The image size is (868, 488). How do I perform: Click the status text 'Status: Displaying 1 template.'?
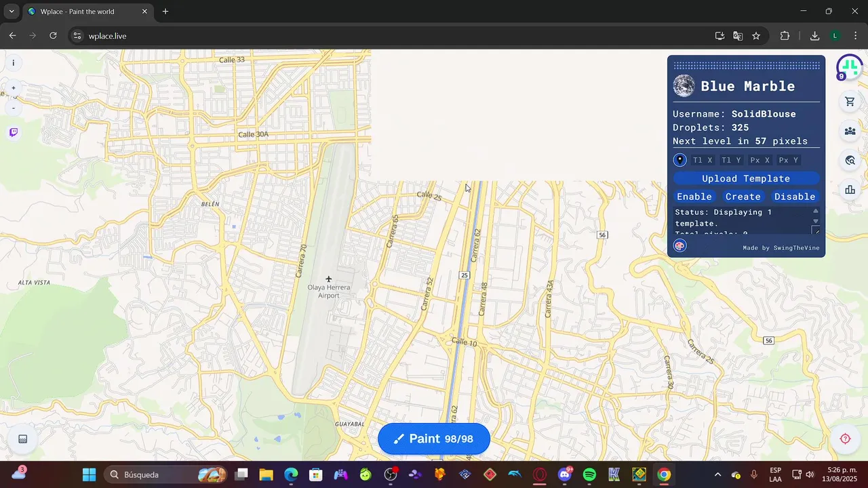click(723, 218)
